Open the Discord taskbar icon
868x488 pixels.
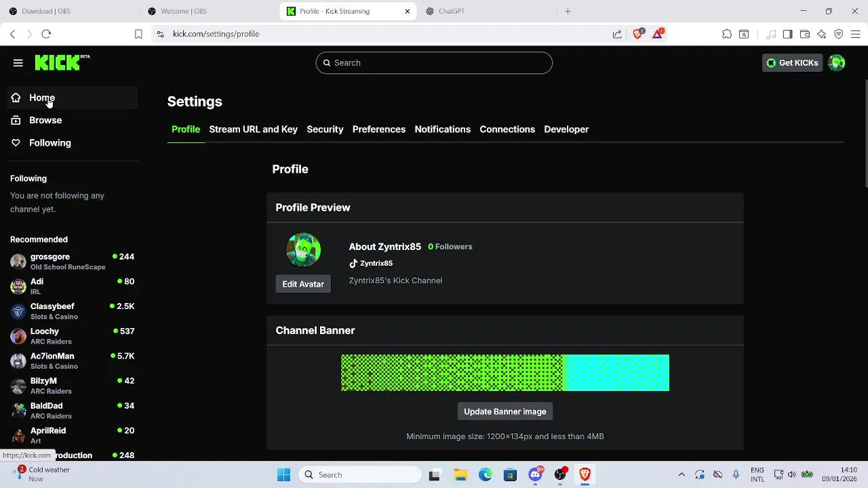(x=535, y=474)
